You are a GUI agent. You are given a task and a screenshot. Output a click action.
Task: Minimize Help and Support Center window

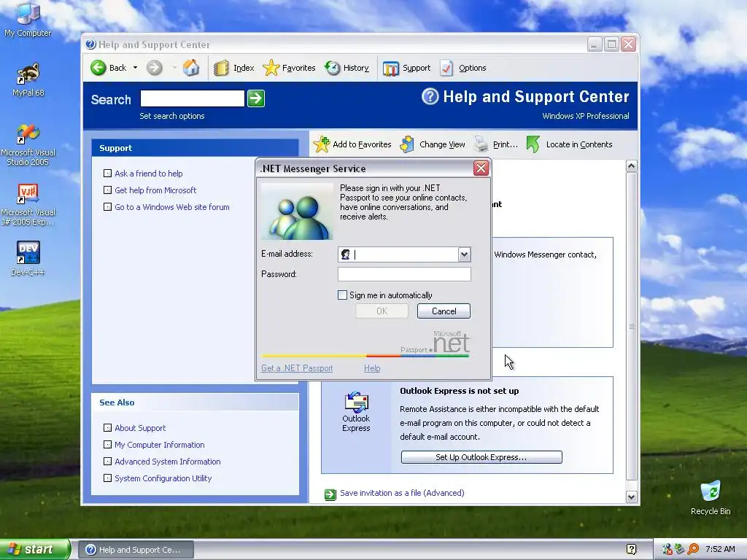coord(594,44)
